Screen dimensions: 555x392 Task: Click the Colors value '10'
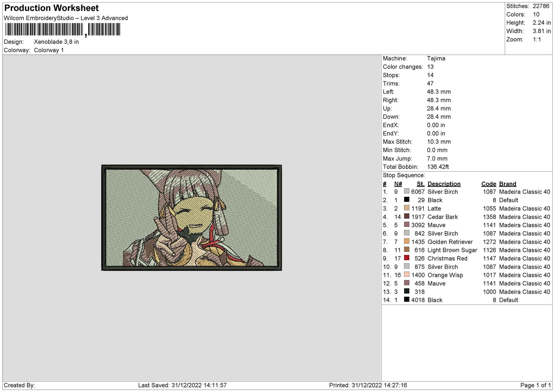(536, 15)
